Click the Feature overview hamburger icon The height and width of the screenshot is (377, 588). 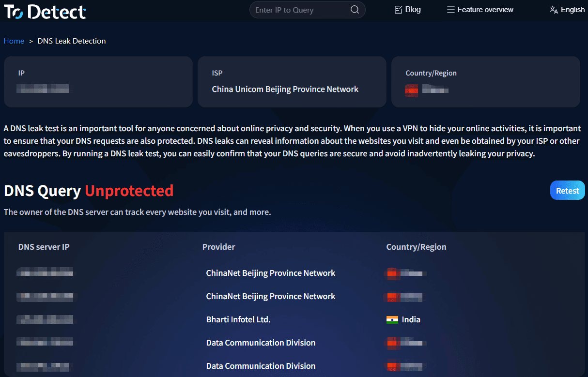(x=451, y=10)
